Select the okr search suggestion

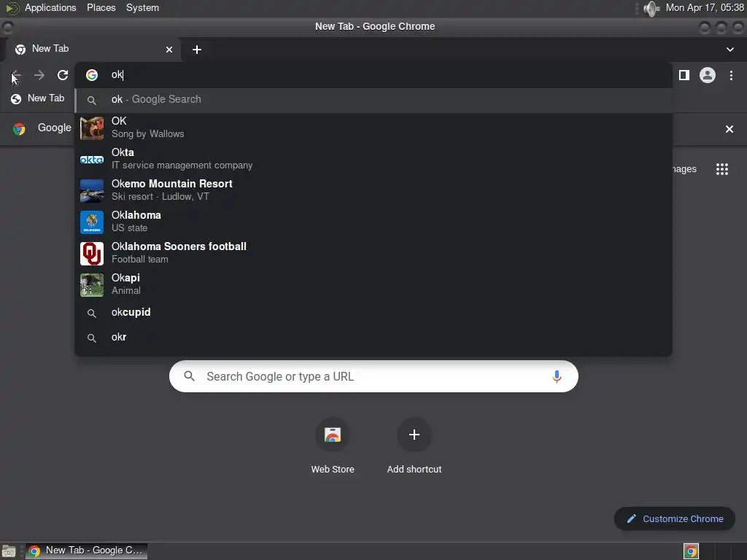373,337
